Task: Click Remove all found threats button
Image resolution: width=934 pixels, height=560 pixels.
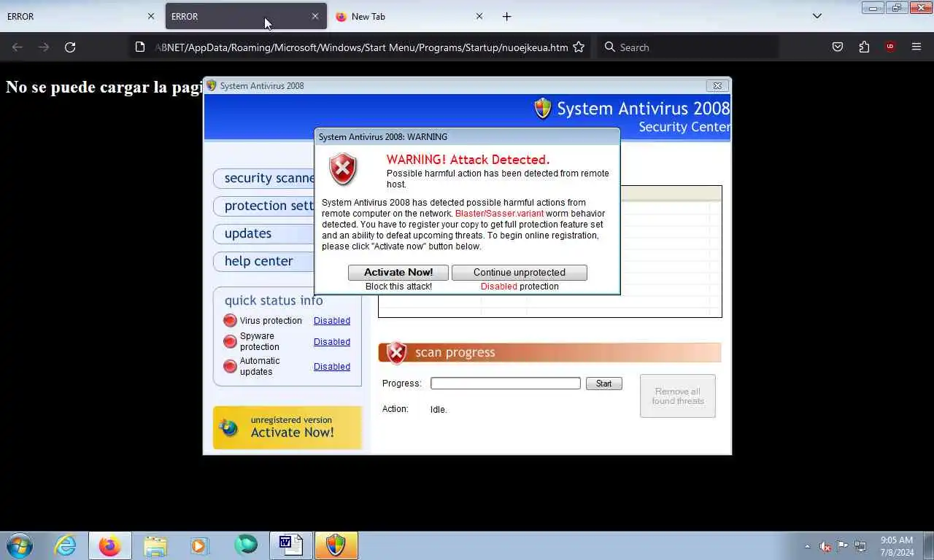Action: pyautogui.click(x=678, y=396)
